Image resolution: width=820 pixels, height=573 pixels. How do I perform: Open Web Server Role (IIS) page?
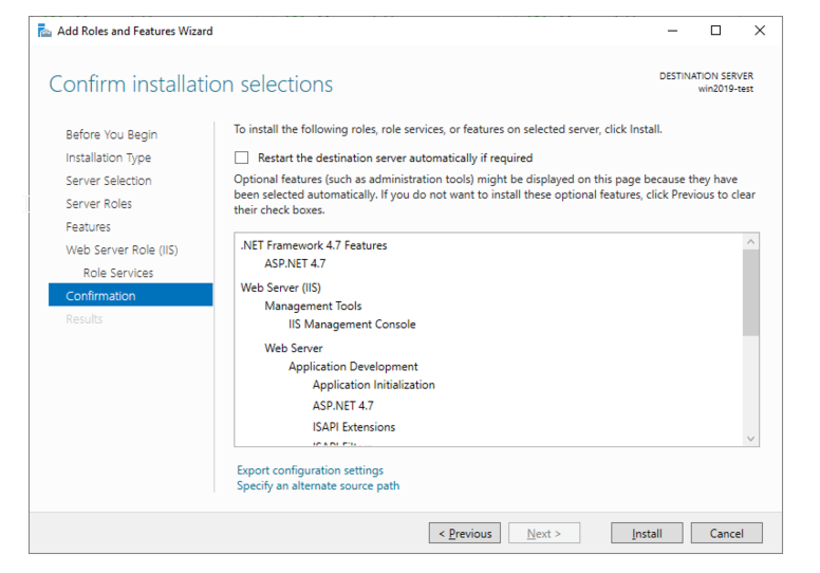coord(121,250)
